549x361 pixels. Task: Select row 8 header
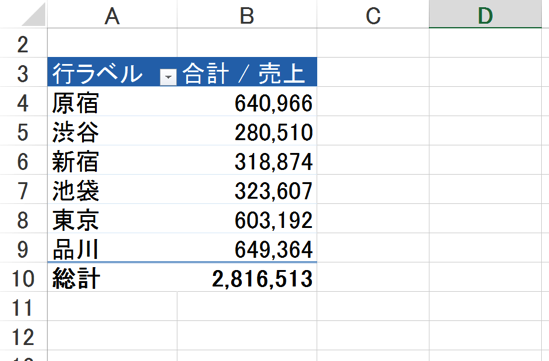(x=23, y=218)
